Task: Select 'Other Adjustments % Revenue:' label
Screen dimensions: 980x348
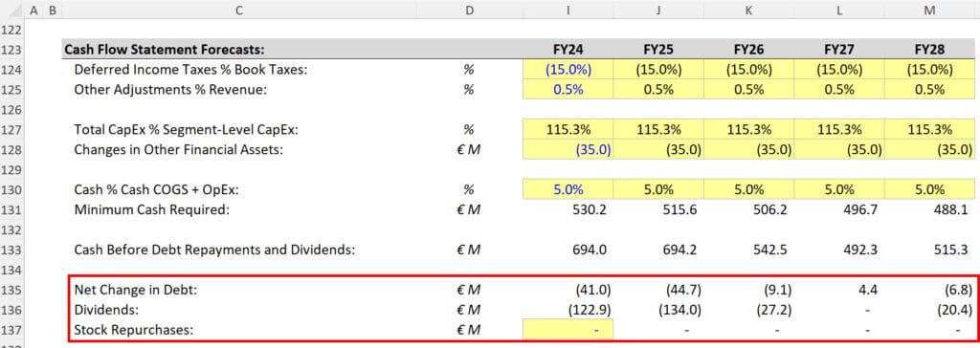Action: tap(170, 90)
